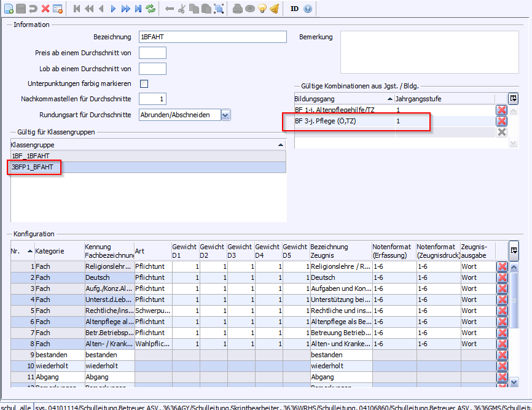
Task: Click the new record icon in toolbar
Action: point(9,9)
